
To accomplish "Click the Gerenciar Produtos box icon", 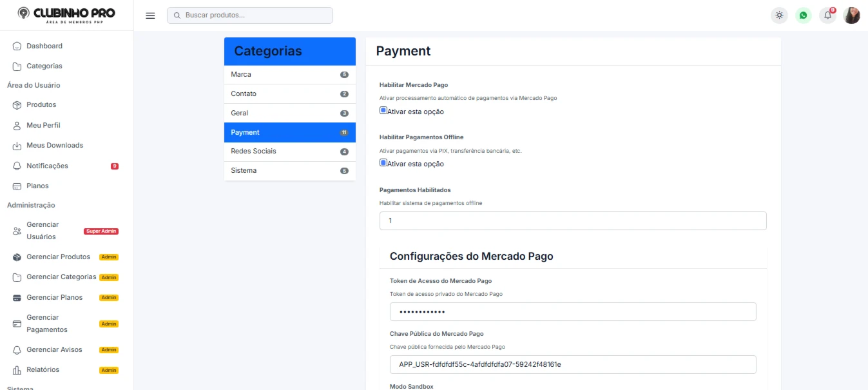I will point(17,257).
